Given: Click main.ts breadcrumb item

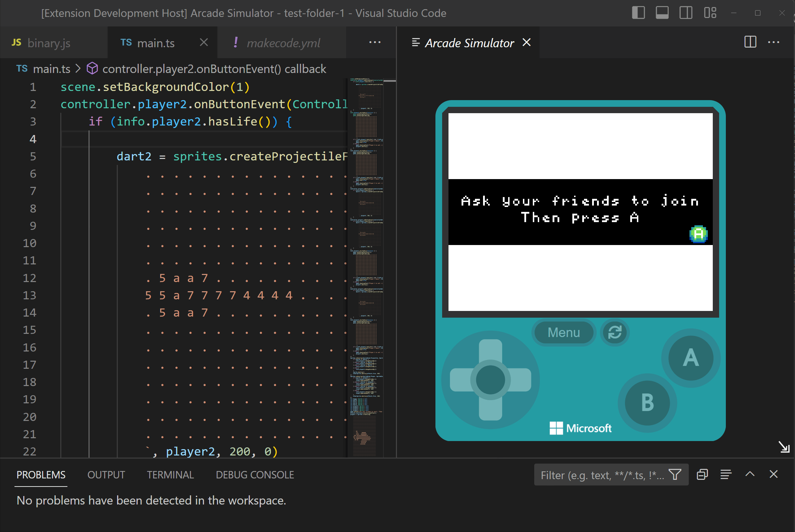Looking at the screenshot, I should tap(52, 69).
